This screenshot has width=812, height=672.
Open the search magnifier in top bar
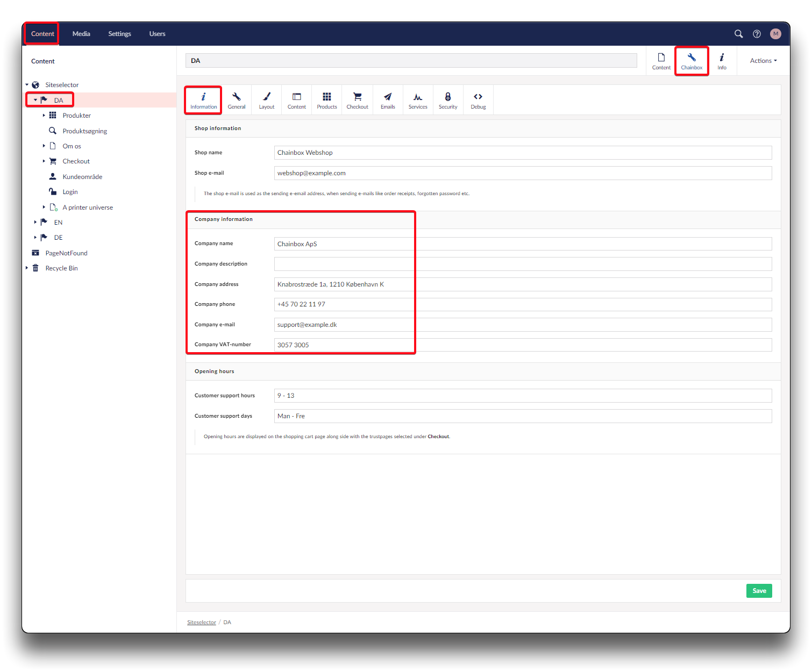(x=738, y=34)
